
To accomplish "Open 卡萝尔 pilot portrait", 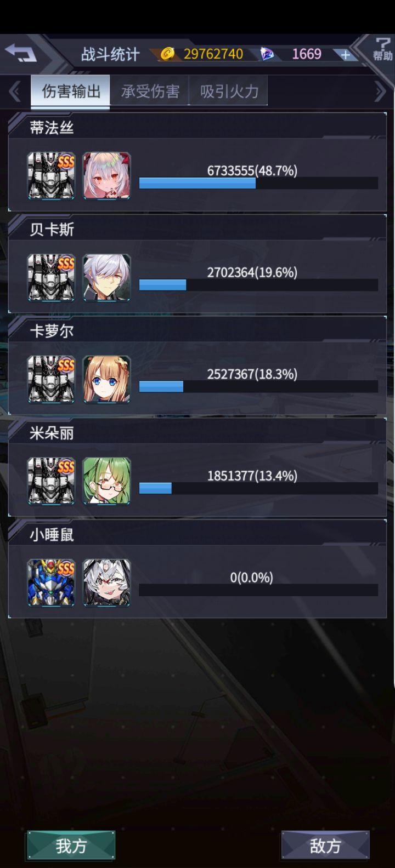I will (106, 379).
